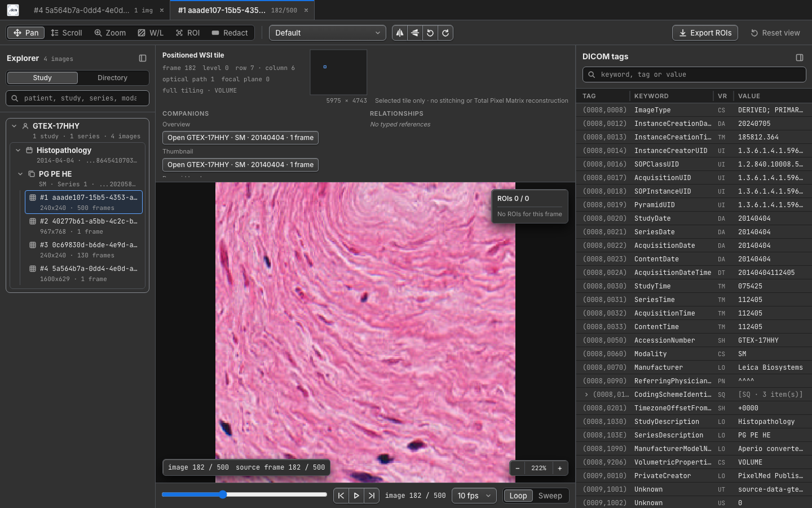Select the W/L window level tool
812x508 pixels.
(151, 33)
